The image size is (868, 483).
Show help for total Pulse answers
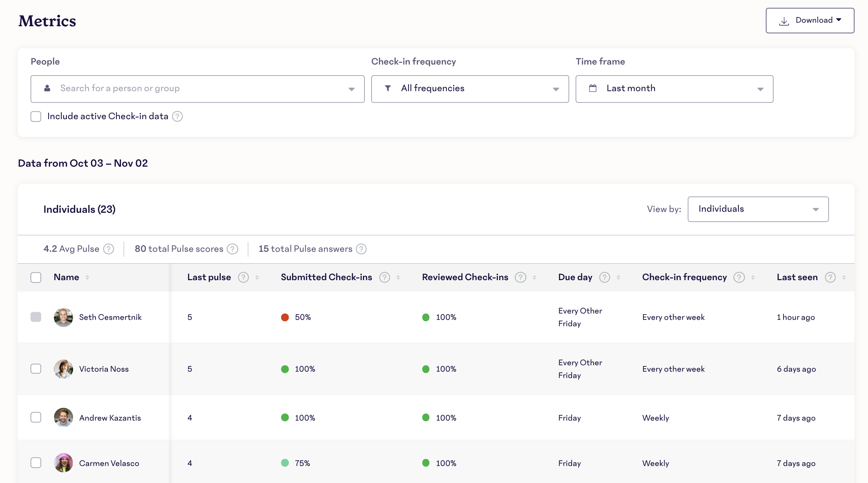pyautogui.click(x=361, y=249)
